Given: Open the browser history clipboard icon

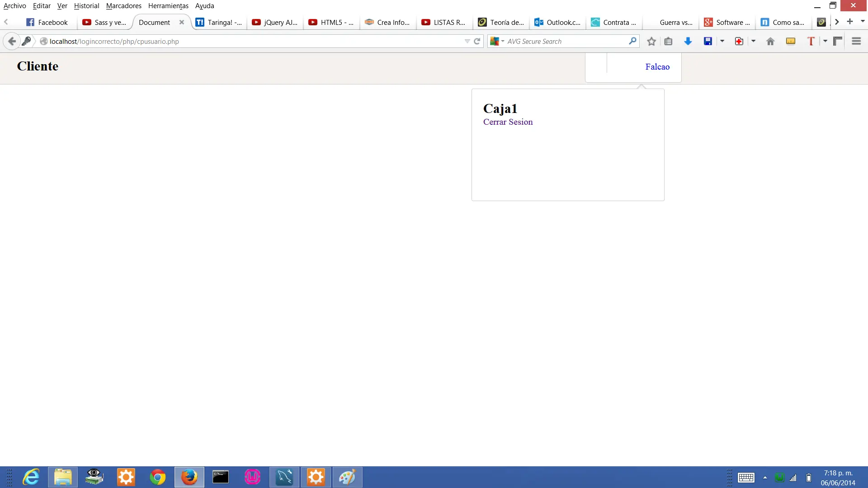Looking at the screenshot, I should [x=669, y=41].
